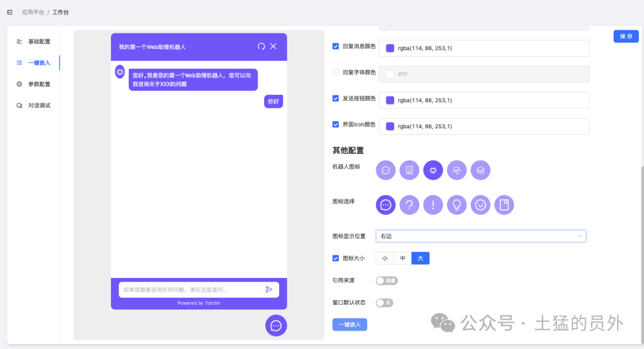644x349 pixels.
Task: Select the robot head icon in 机器人图标
Action: pyautogui.click(x=433, y=170)
